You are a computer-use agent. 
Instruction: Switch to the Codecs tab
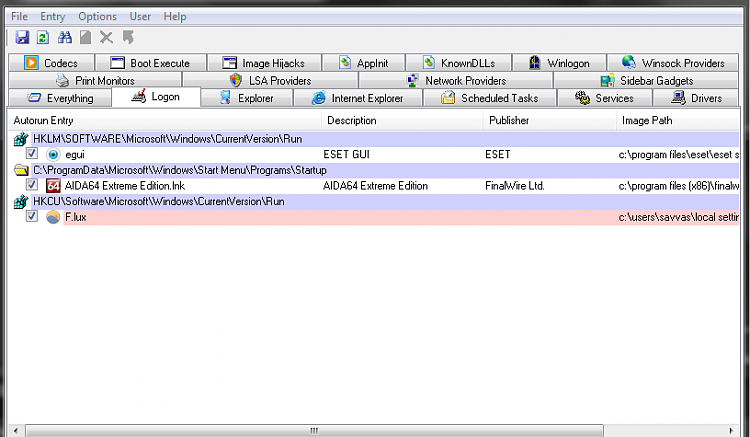click(x=51, y=63)
